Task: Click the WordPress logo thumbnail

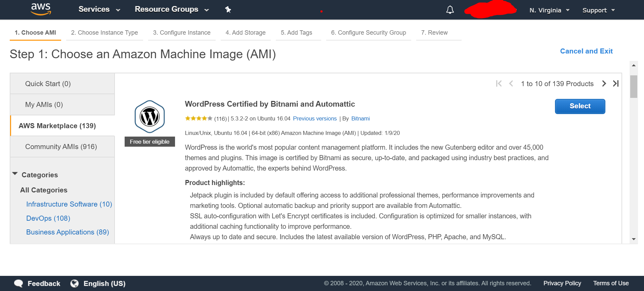Action: [x=149, y=117]
